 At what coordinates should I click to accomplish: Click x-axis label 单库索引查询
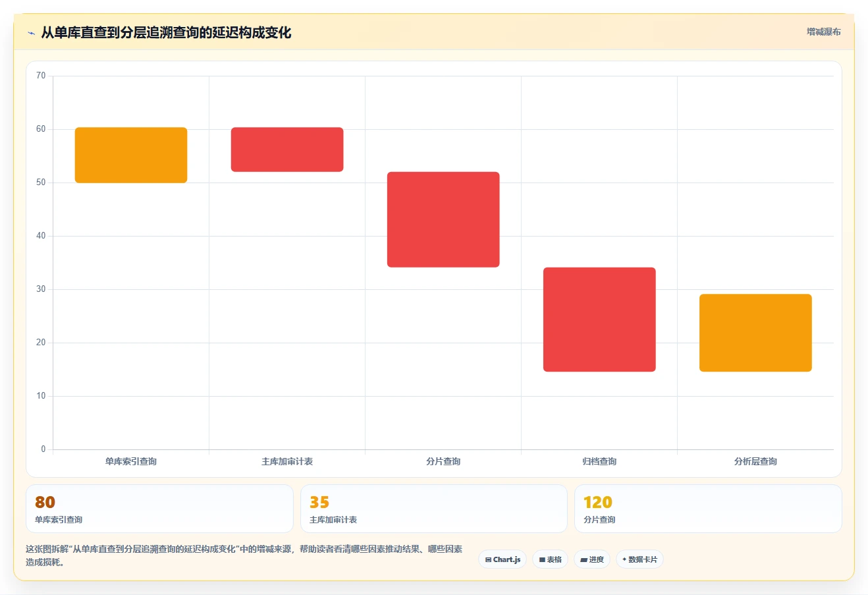131,461
